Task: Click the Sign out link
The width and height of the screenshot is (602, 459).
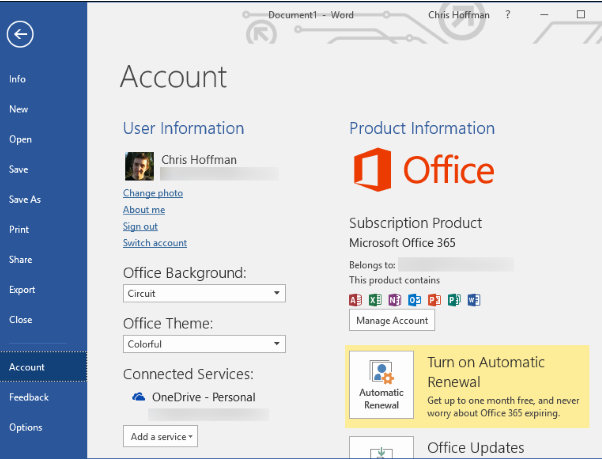Action: tap(140, 226)
